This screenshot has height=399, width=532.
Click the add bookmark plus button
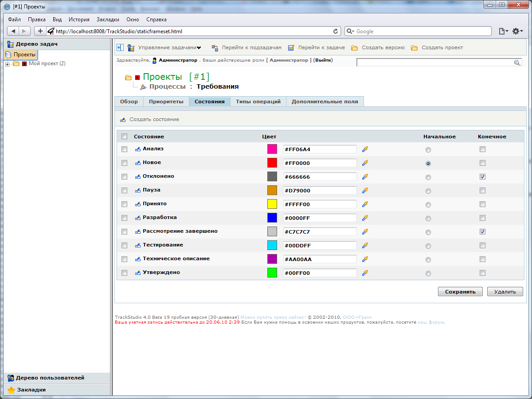click(40, 31)
